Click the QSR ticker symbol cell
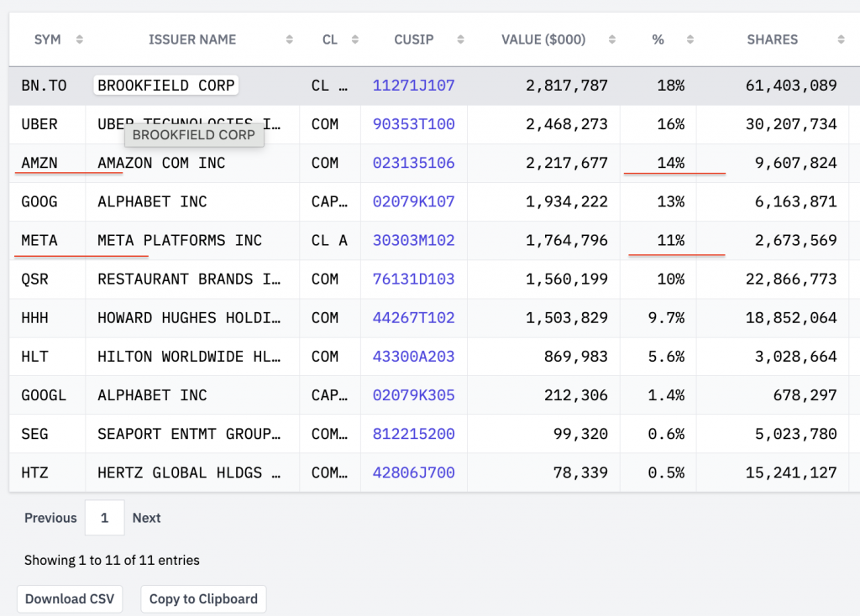 (x=35, y=279)
